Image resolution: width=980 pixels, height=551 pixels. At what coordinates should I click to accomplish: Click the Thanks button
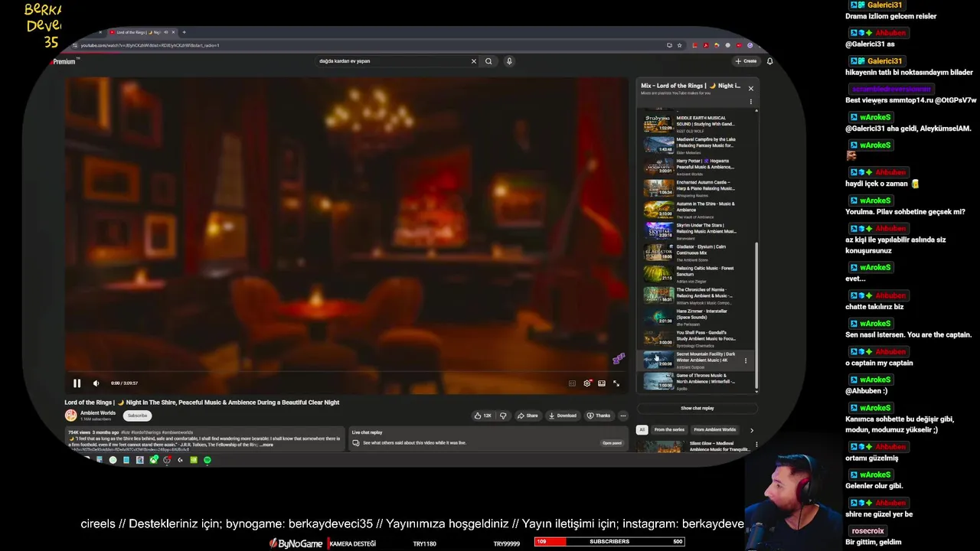coord(599,416)
